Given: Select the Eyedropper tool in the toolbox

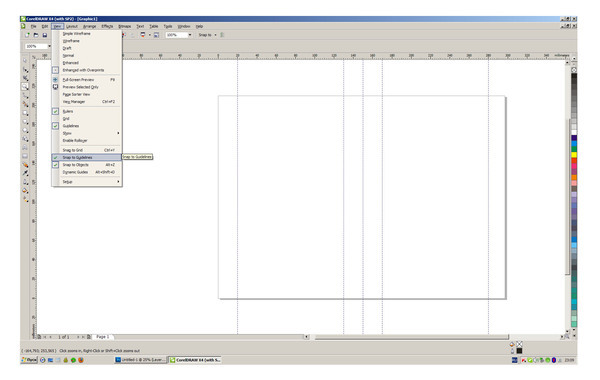Looking at the screenshot, I should 25,173.
